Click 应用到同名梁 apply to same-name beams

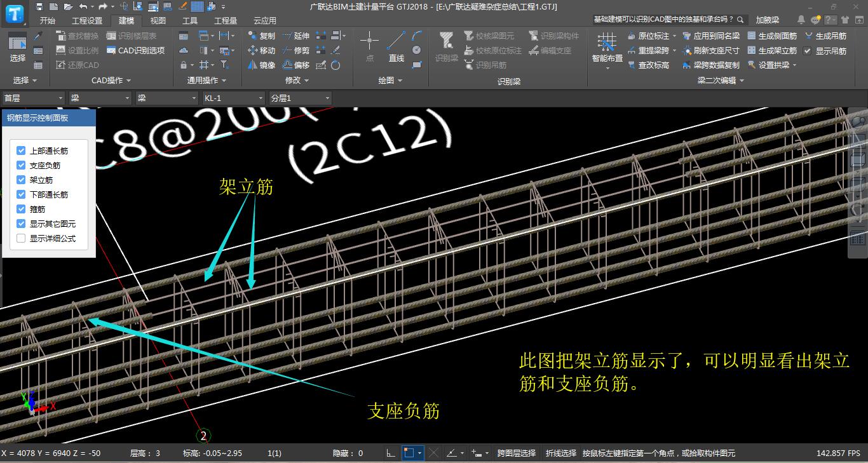click(x=711, y=36)
